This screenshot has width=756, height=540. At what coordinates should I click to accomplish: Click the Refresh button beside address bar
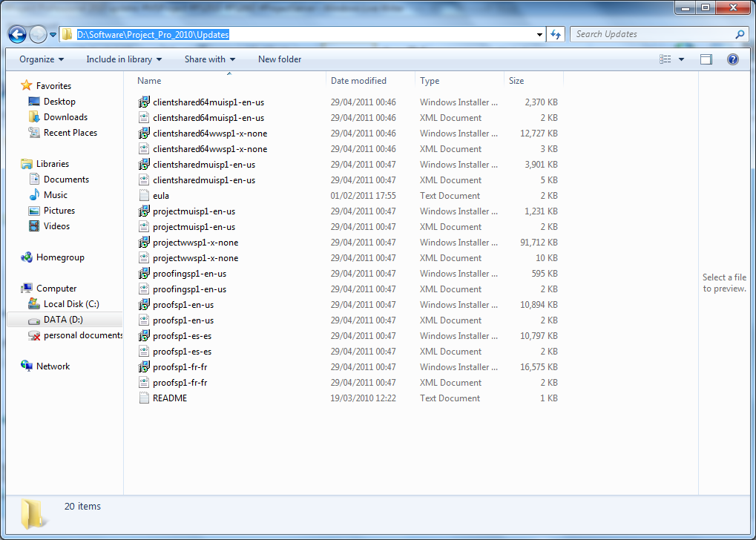coord(556,34)
